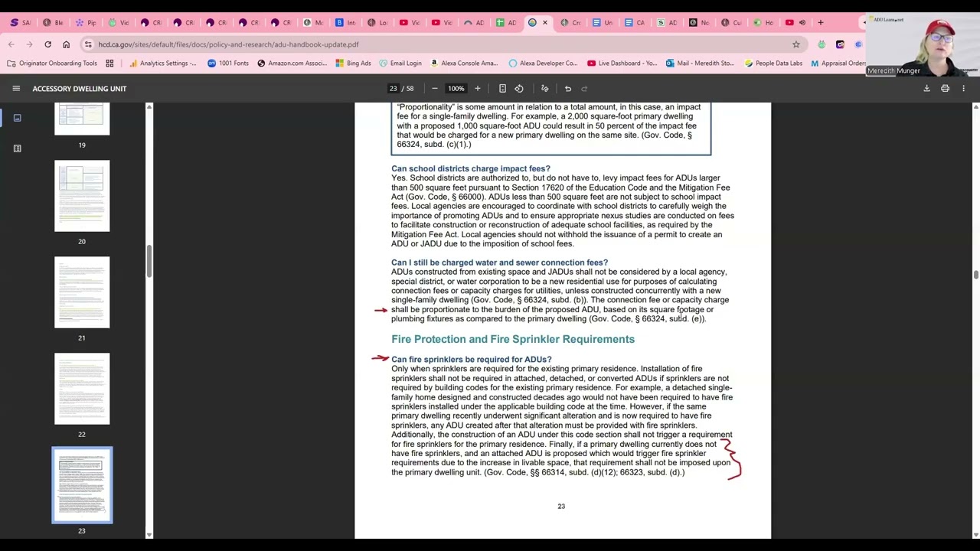The height and width of the screenshot is (551, 980).
Task: Open the PDF viewer more actions menu
Action: (963, 89)
